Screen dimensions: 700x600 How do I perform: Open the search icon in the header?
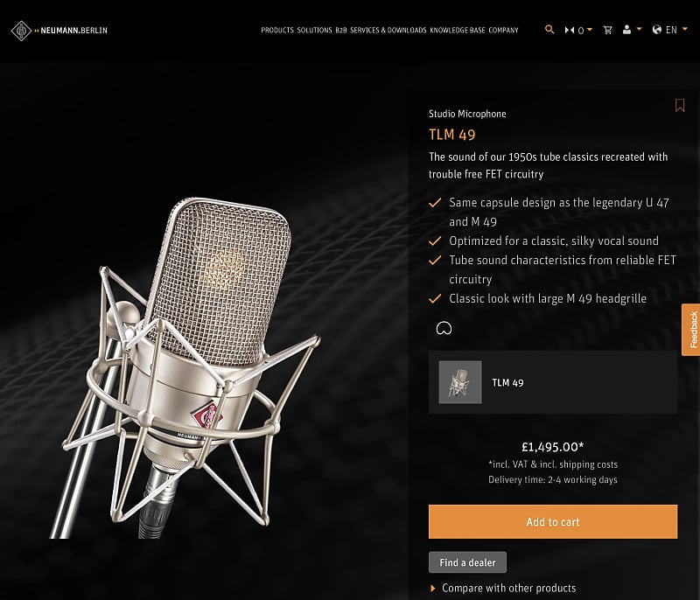click(x=549, y=30)
